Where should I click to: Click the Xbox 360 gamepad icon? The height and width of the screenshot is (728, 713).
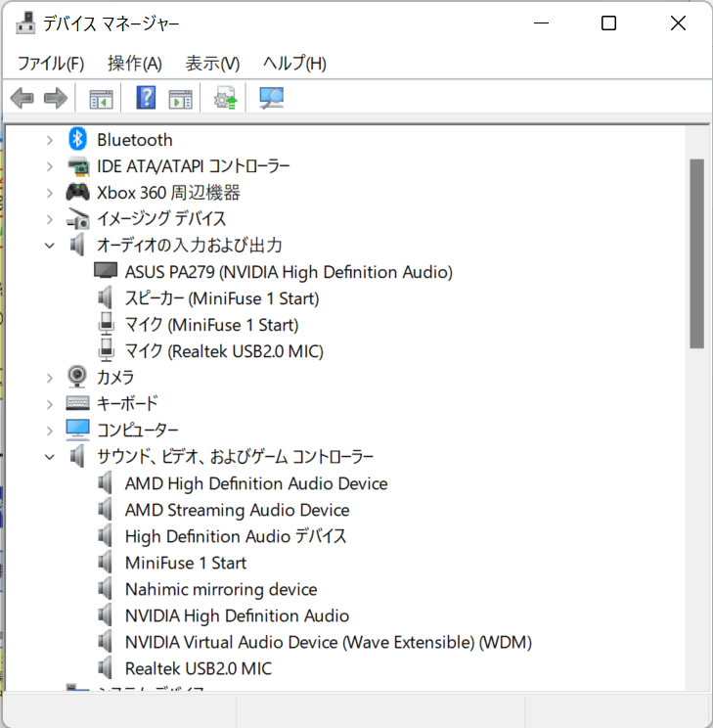77,192
